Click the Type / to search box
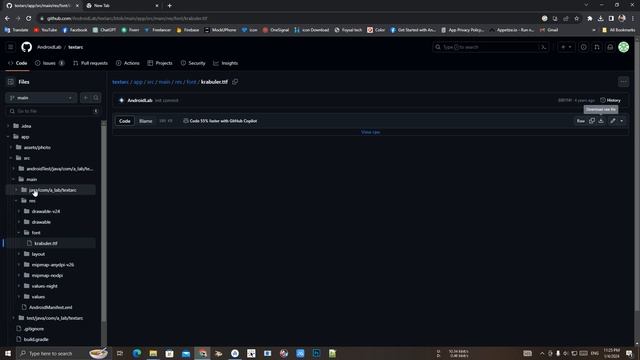 (x=490, y=47)
